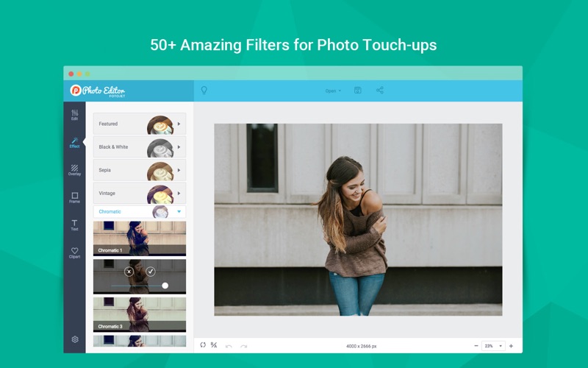Select the partially visible fourth Chromatic filter
The image size is (588, 368).
coord(140,341)
